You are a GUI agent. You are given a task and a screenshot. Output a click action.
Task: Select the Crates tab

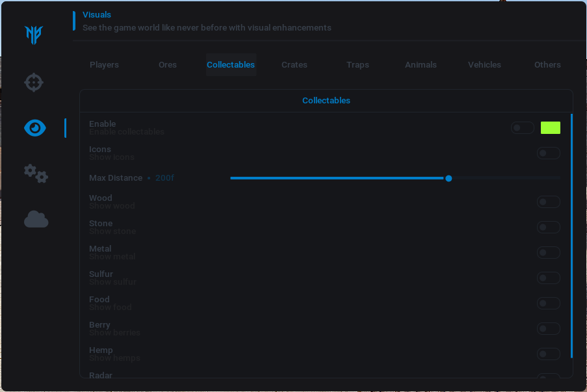tap(294, 65)
